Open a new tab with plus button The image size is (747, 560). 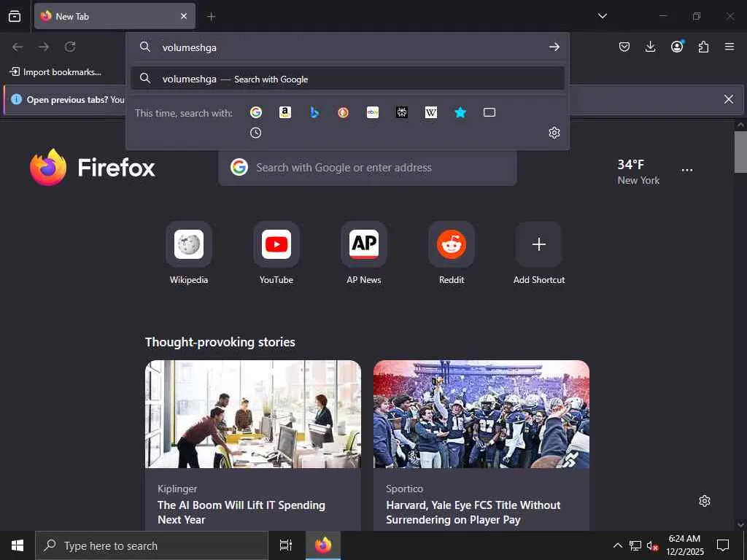point(212,17)
